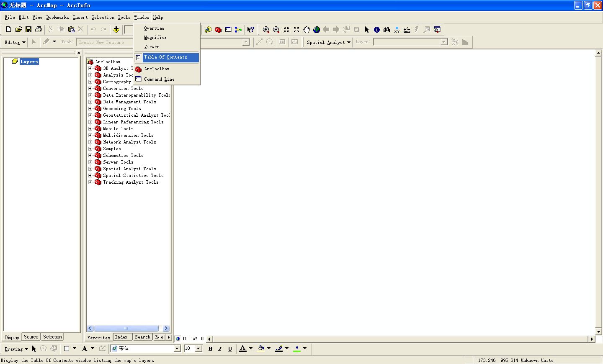This screenshot has height=364, width=603.
Task: Click the Find binoculars icon
Action: click(387, 29)
